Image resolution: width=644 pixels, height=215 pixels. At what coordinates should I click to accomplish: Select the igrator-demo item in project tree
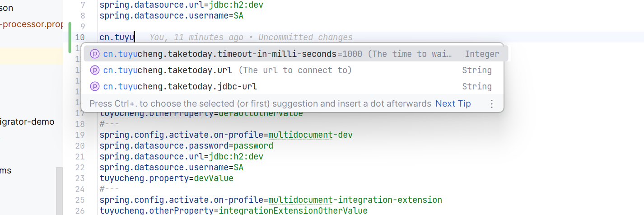coord(27,122)
